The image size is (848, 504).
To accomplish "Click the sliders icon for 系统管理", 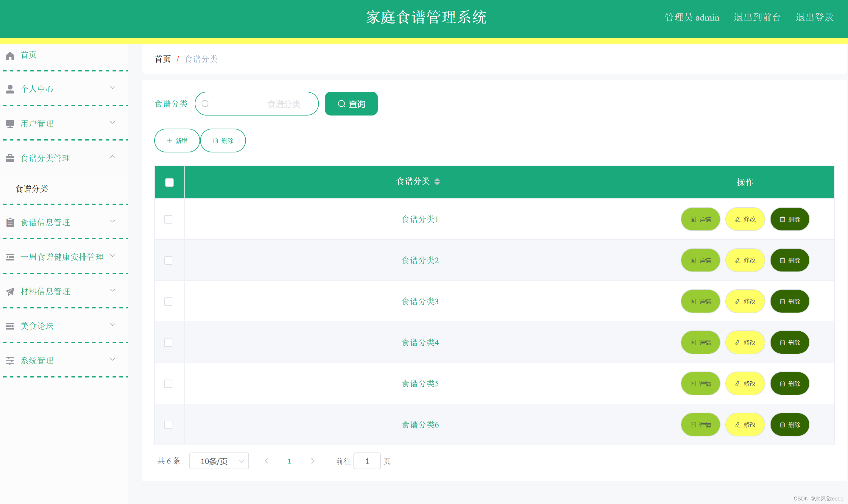I will 10,361.
